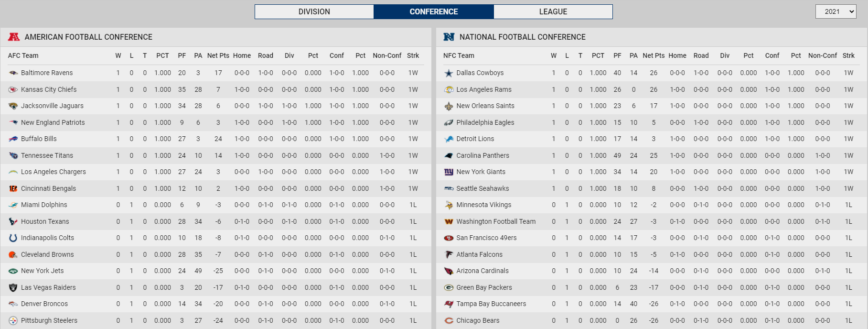Click the San Francisco 49ers logo
This screenshot has height=329, width=868.
pos(449,238)
